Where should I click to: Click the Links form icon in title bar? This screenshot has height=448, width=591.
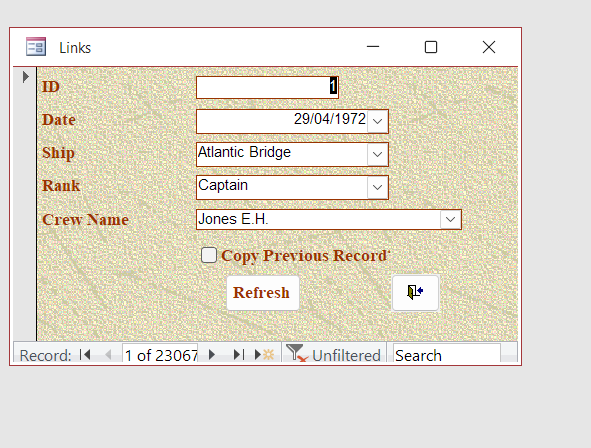[36, 47]
